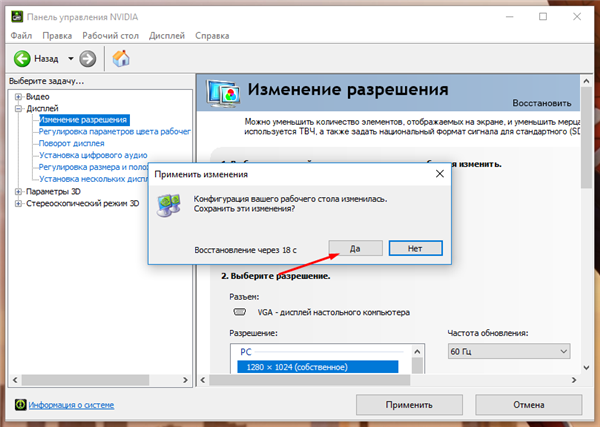Collapse the Дисплей tree node
Viewport: 600px width, 427px height.
coord(18,109)
